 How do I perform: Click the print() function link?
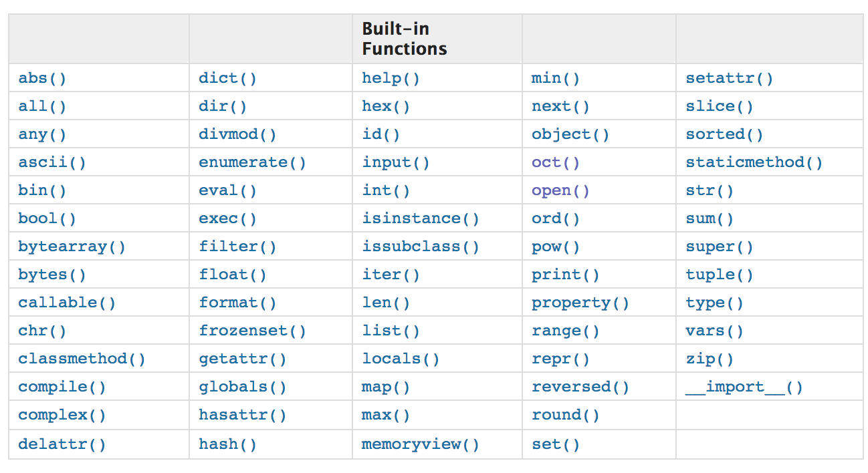click(x=565, y=275)
